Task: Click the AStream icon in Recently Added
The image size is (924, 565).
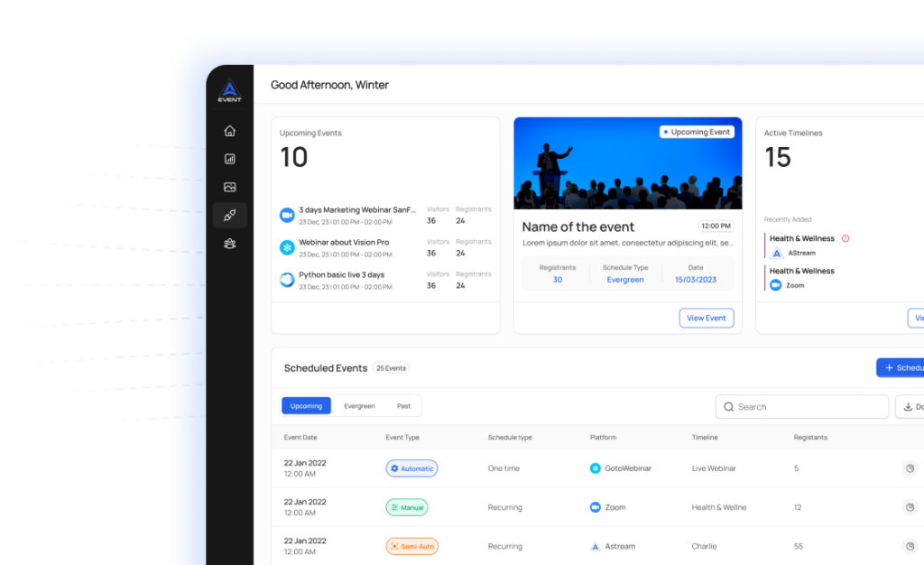Action: click(777, 253)
